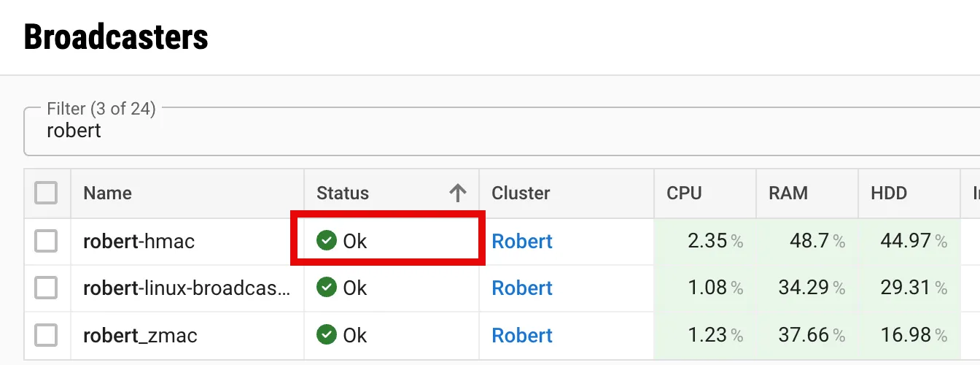Click RAM value 37.66 %
980x365 pixels.
point(812,336)
